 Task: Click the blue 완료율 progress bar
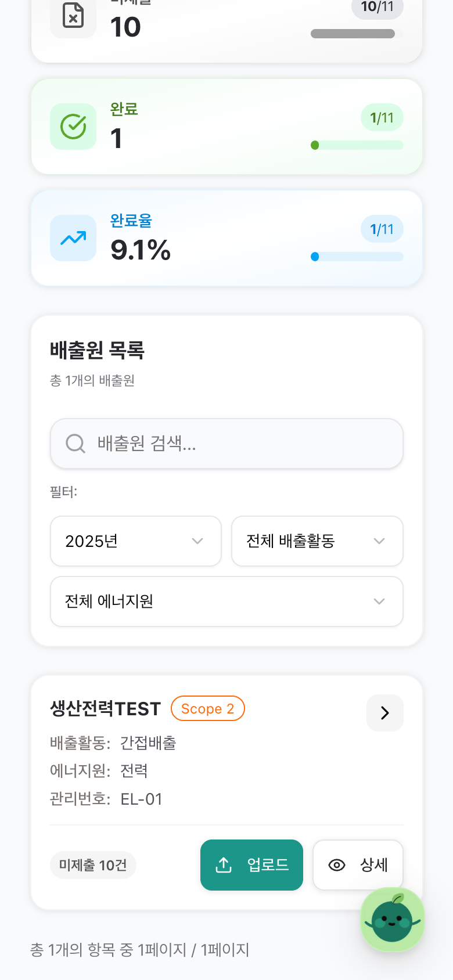[x=357, y=257]
